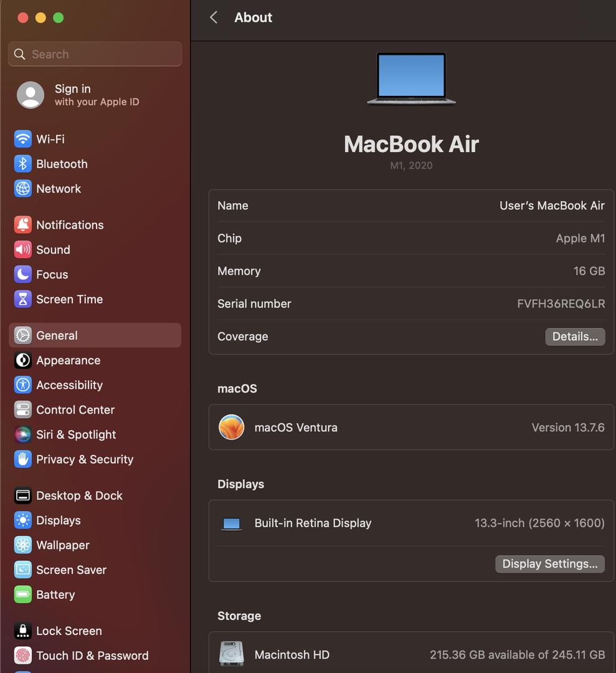Click the Notifications bell icon
Image resolution: width=616 pixels, height=673 pixels.
[23, 225]
